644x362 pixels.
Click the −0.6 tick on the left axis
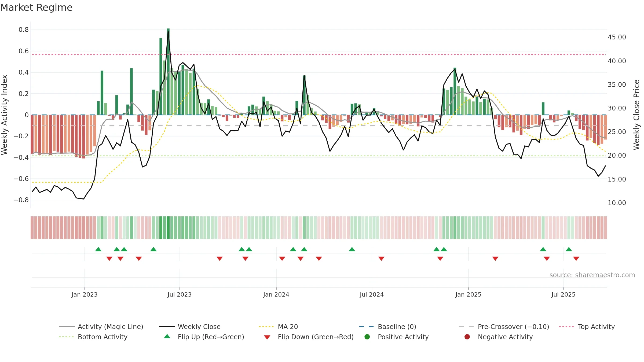coord(21,179)
